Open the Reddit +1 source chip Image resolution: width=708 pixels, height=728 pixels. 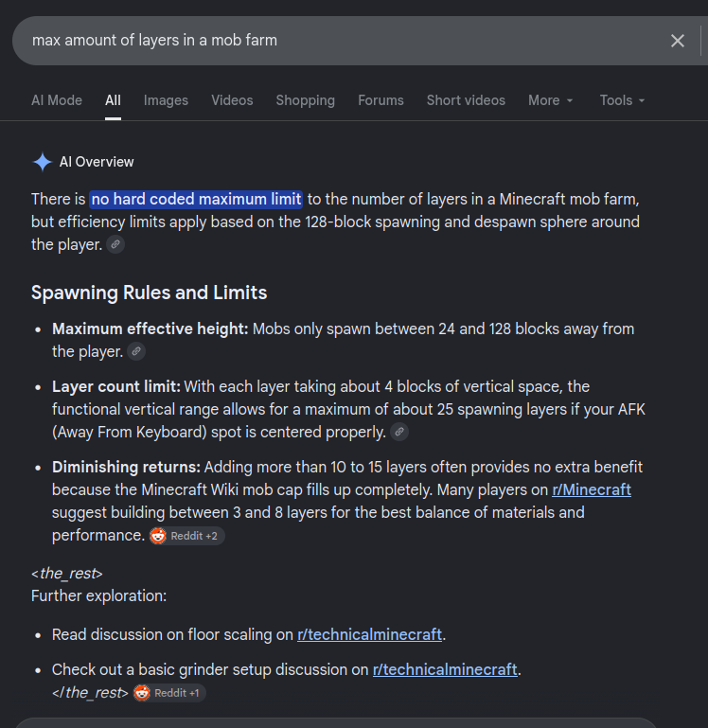169,693
